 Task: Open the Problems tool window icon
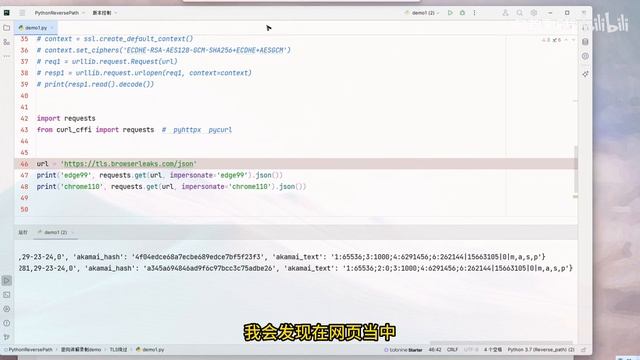click(7, 323)
